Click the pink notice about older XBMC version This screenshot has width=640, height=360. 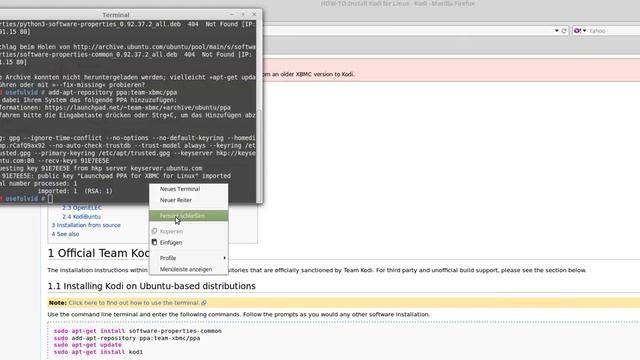click(451, 70)
